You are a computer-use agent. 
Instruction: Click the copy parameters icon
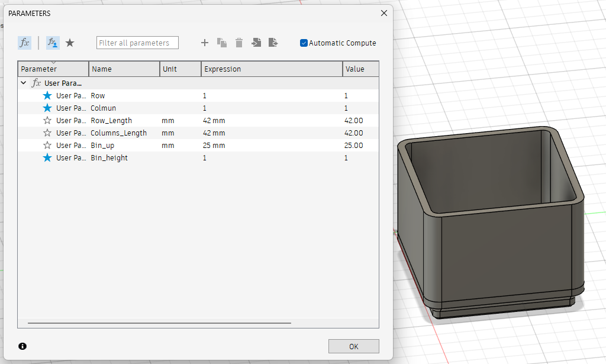pyautogui.click(x=222, y=43)
